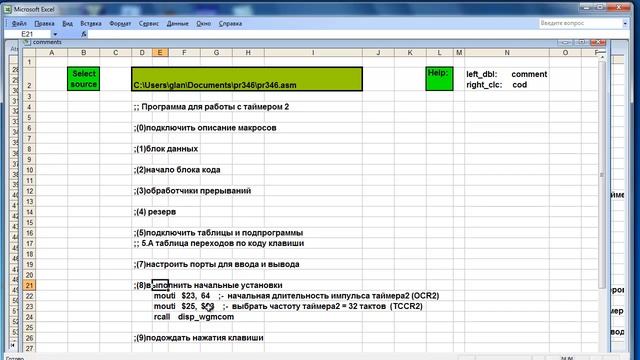Click text ';(3)обработчики прерываний'
The width and height of the screenshot is (640, 360).
192,191
